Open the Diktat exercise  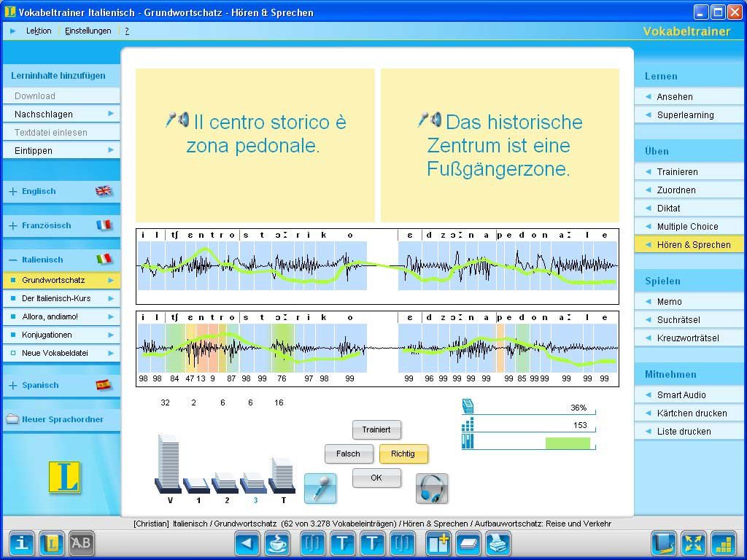pyautogui.click(x=689, y=209)
